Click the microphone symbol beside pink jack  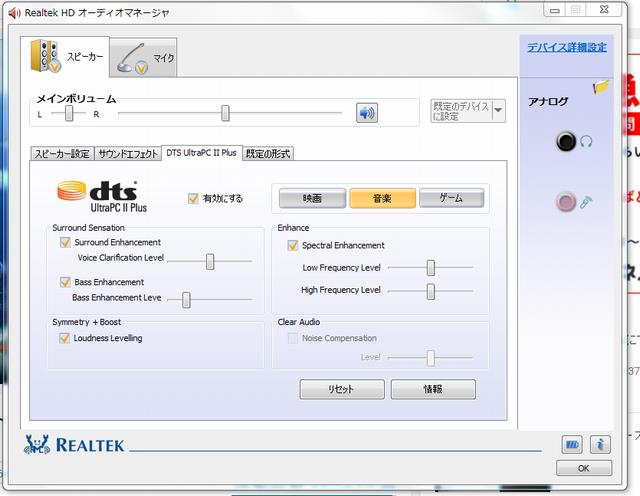[x=586, y=202]
